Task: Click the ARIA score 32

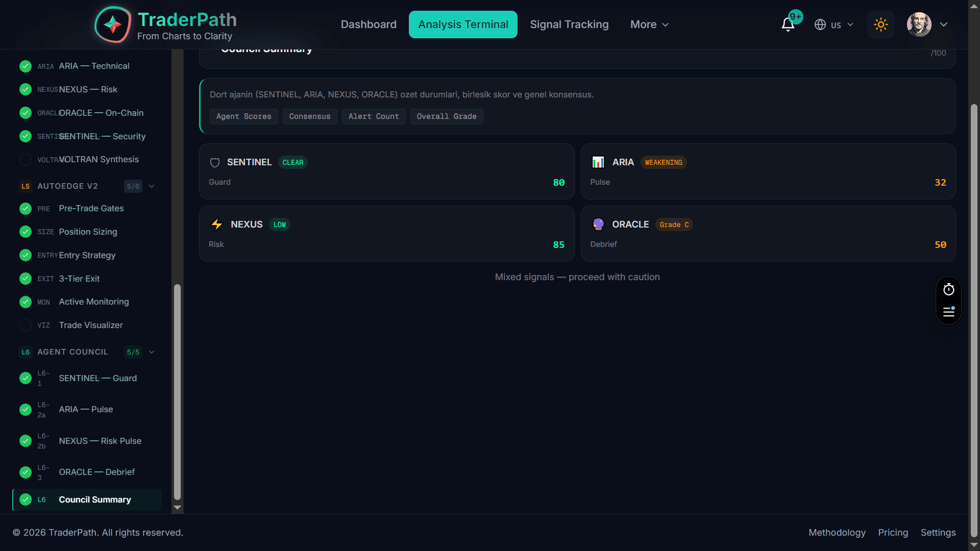Action: (941, 183)
